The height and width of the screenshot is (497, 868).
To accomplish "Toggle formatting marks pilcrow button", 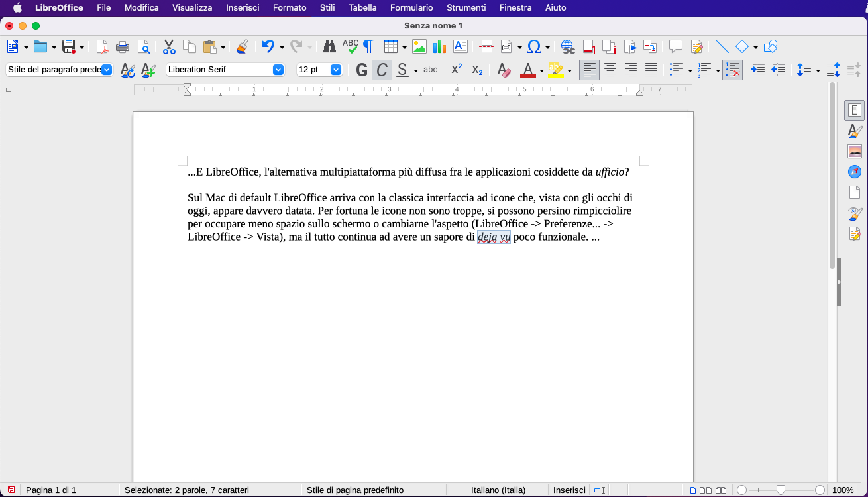I will coord(368,46).
